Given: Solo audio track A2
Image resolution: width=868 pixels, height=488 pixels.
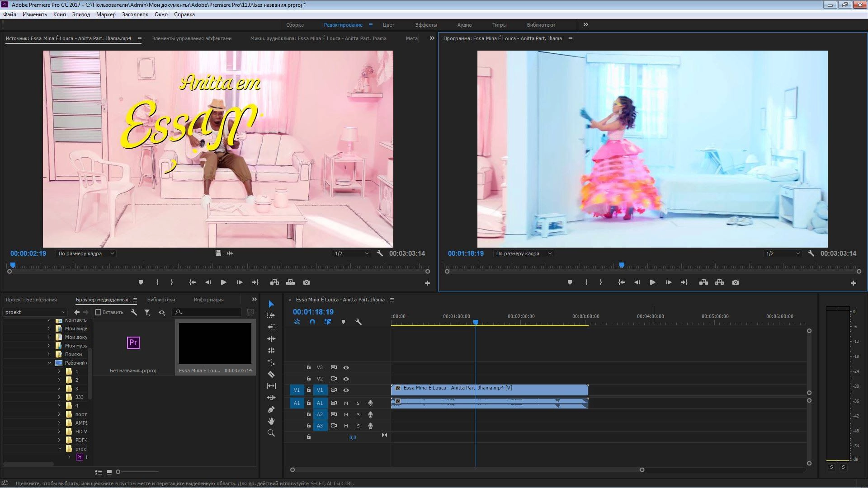Looking at the screenshot, I should point(359,414).
